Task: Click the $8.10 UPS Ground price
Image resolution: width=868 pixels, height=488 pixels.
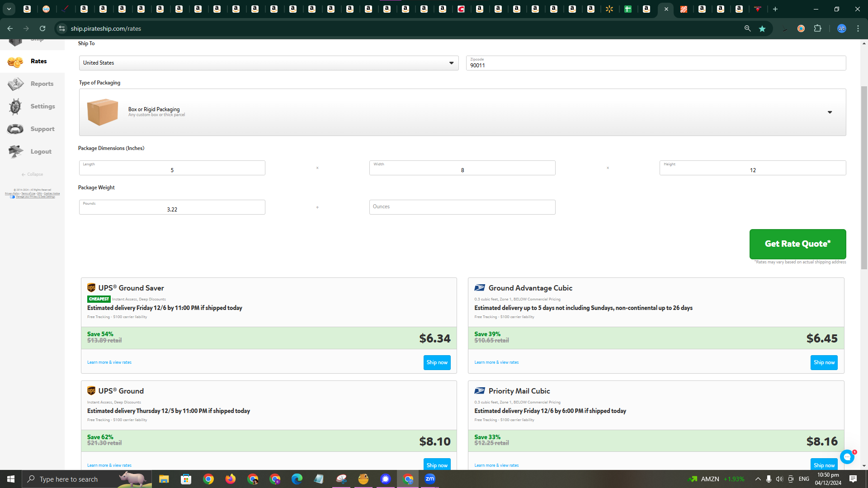Action: click(x=435, y=441)
